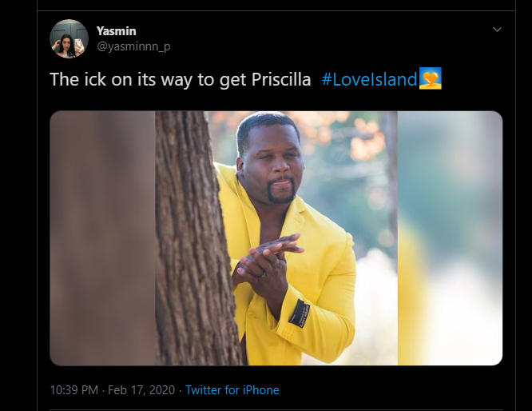Screen dimensions: 532x411
Task: Open the #LoveIsland hashtag link
Action: coord(369,79)
